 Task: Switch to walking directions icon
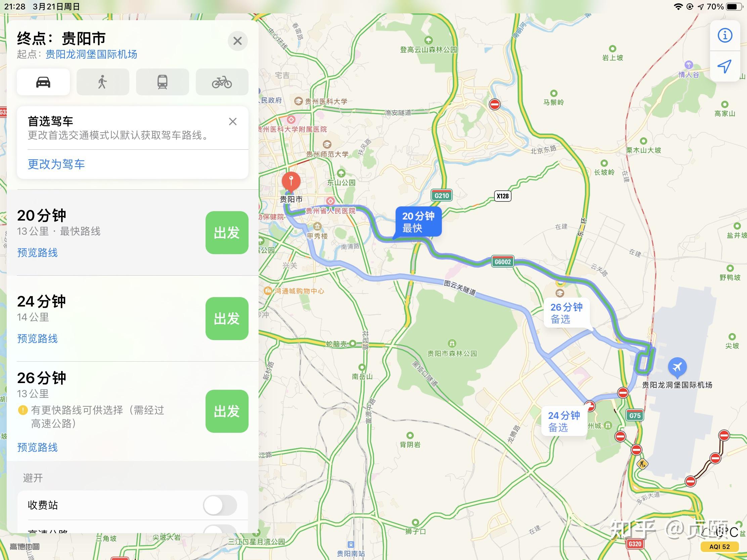(103, 82)
